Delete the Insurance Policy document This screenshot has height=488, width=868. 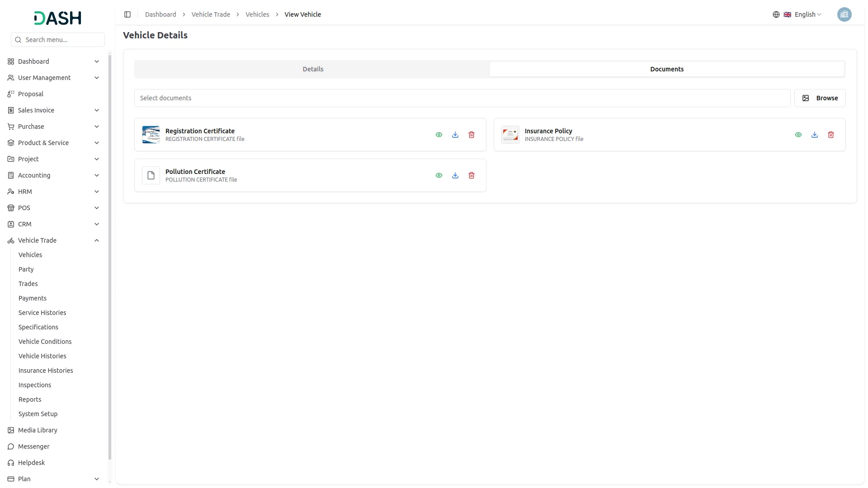point(831,135)
